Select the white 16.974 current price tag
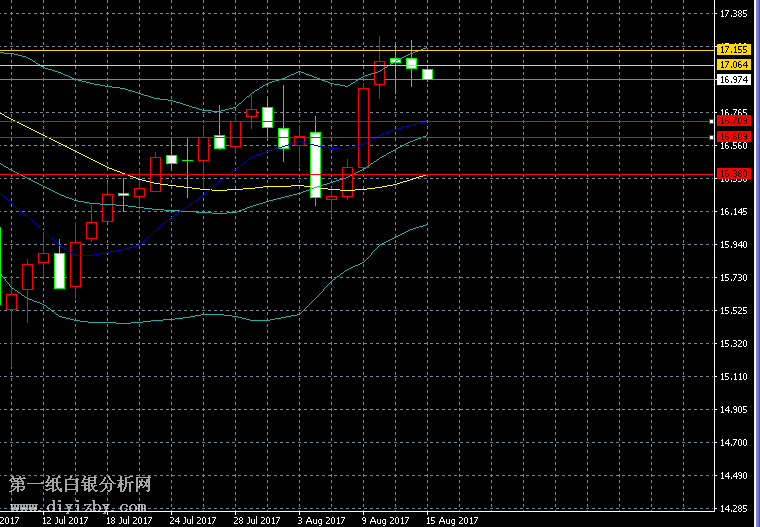 (733, 79)
